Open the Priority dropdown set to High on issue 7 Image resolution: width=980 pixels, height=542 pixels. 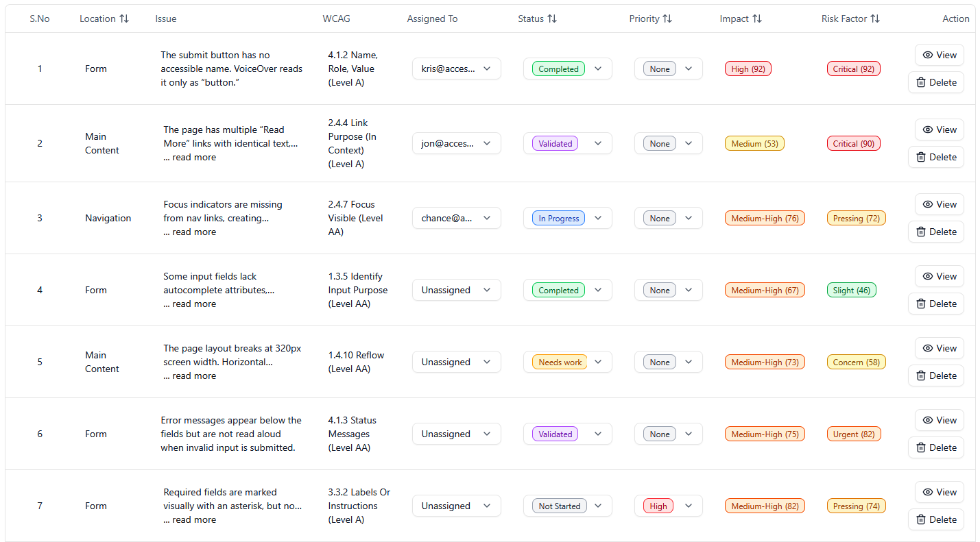(668, 506)
